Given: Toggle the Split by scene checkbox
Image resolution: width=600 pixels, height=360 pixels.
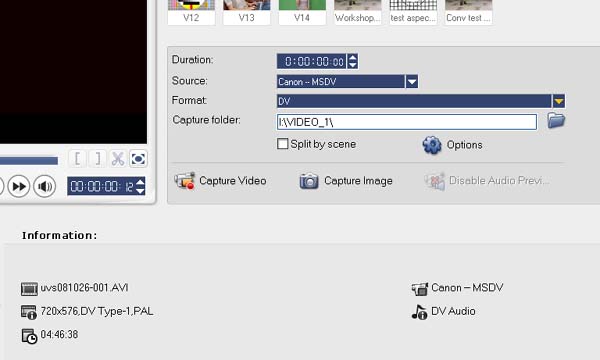Looking at the screenshot, I should coord(282,144).
